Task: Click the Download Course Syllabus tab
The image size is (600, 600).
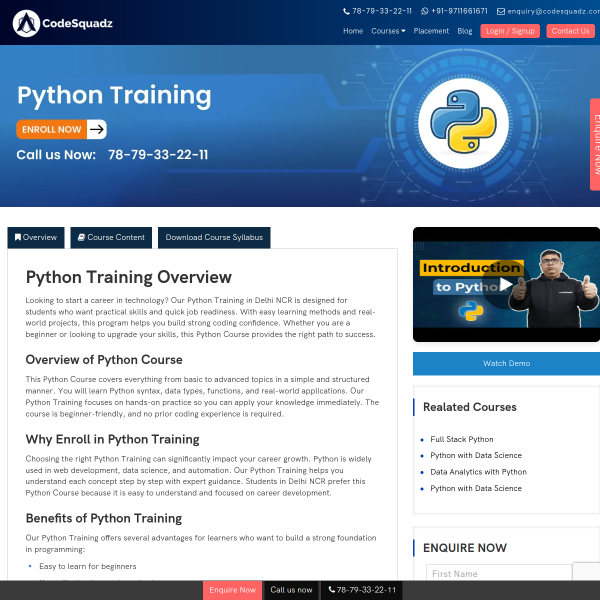Action: 214,238
